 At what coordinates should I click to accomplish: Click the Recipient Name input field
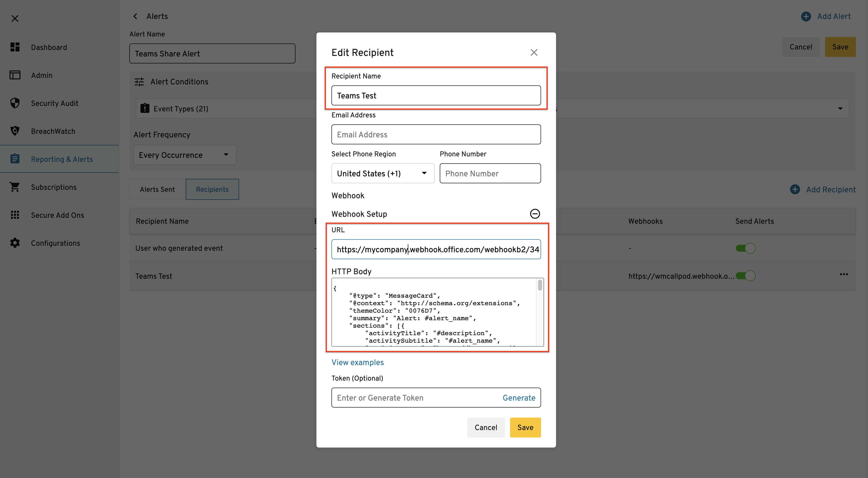pyautogui.click(x=436, y=95)
